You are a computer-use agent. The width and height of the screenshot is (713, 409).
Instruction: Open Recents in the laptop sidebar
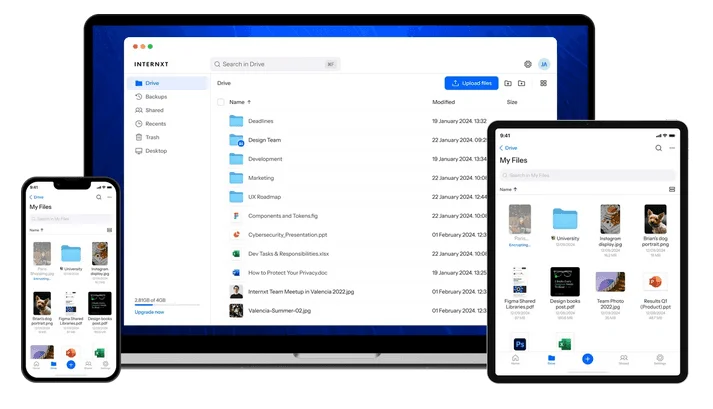click(151, 124)
